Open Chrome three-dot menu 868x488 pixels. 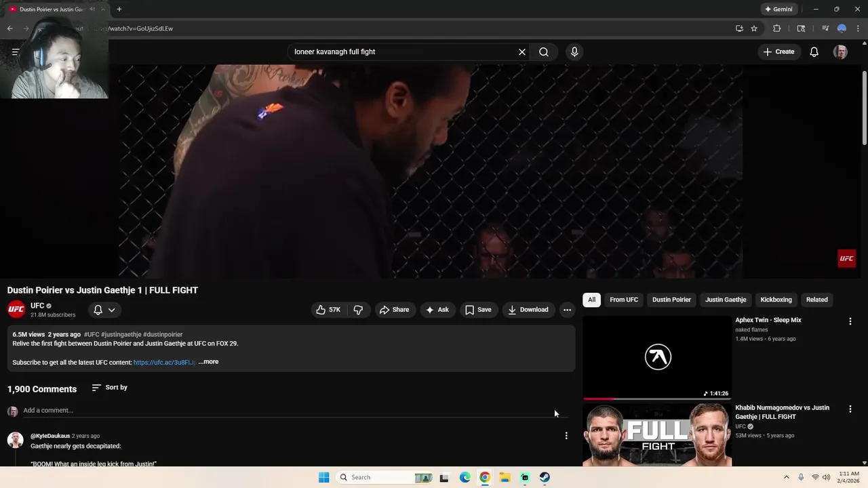coord(858,28)
